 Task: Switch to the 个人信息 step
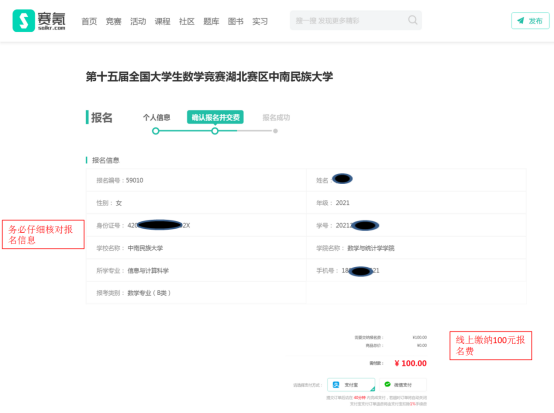pos(157,117)
